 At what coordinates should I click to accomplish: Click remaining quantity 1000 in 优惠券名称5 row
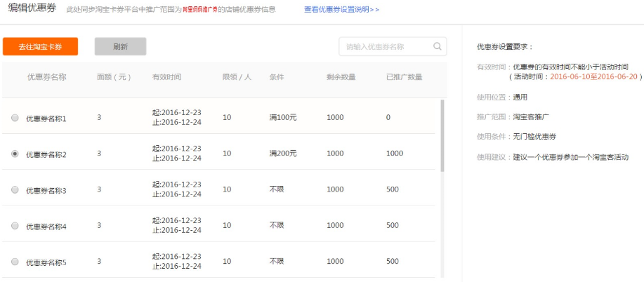coord(335,261)
